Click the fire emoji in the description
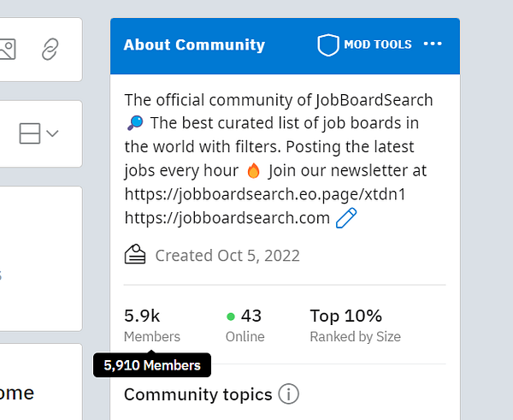The image size is (513, 420). coord(252,171)
